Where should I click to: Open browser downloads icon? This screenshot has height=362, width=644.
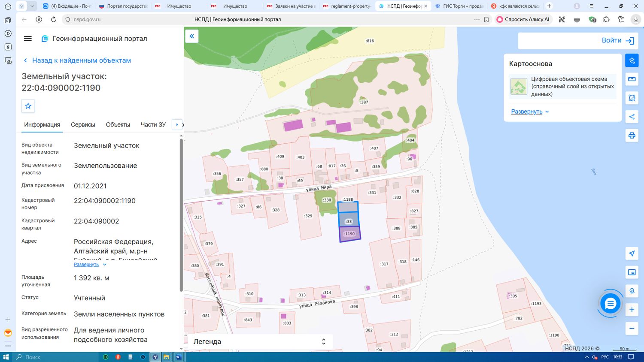click(636, 19)
